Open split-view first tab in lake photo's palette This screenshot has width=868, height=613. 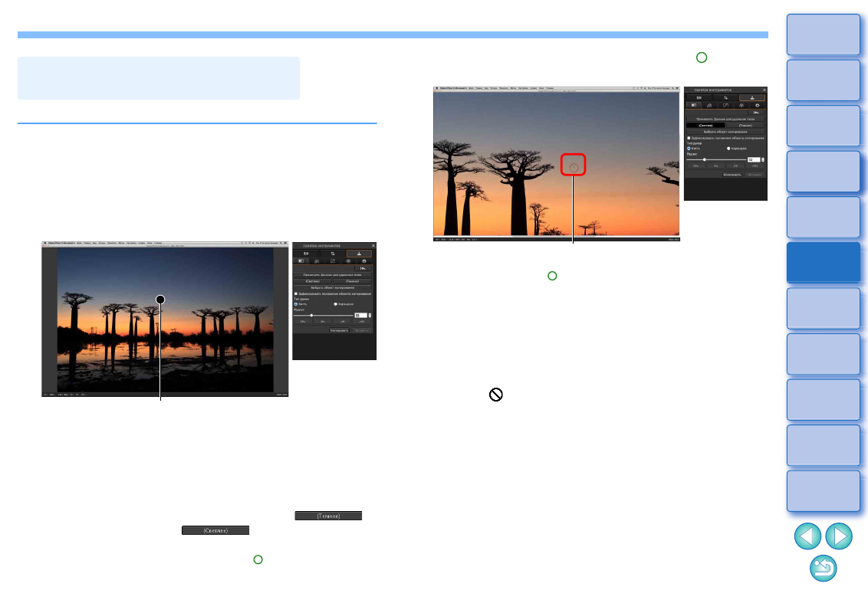point(307,254)
